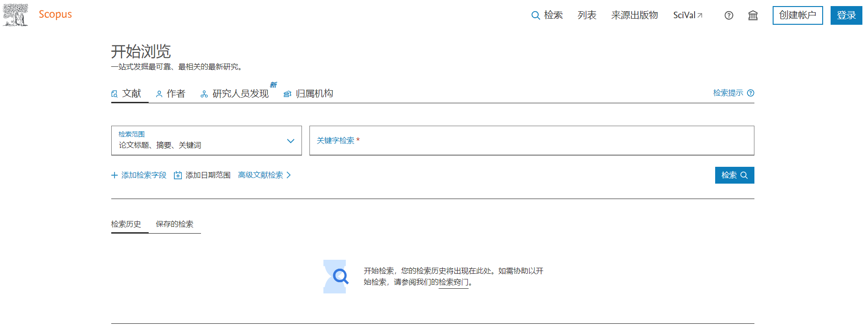Click the calendar icon for 添加日期范围
868x328 pixels.
(x=178, y=175)
